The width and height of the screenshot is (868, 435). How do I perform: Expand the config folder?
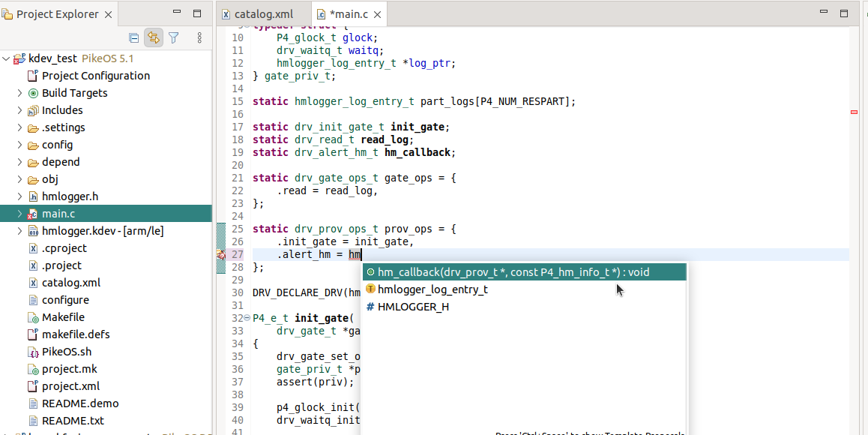pos(19,145)
